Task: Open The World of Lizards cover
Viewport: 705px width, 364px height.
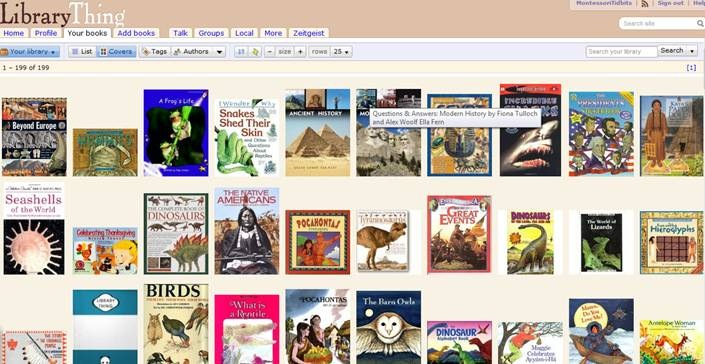Action: [x=601, y=243]
